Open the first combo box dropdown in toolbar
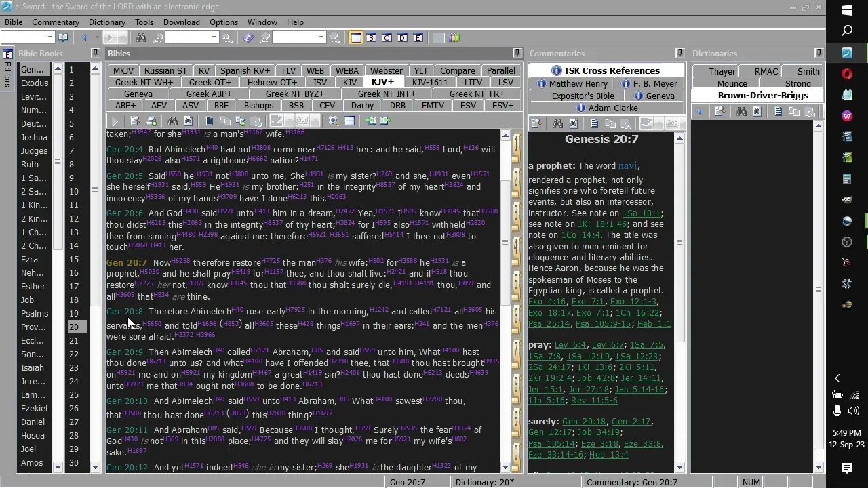This screenshot has height=488, width=868. coord(49,38)
